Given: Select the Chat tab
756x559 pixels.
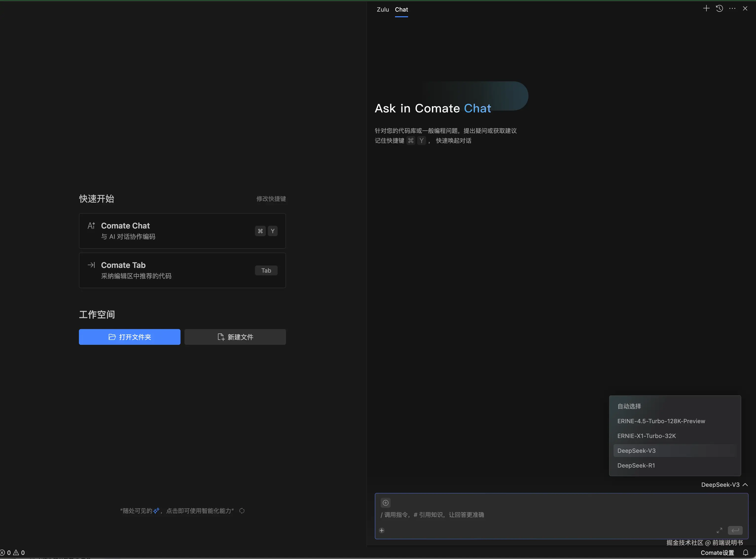Looking at the screenshot, I should [401, 9].
